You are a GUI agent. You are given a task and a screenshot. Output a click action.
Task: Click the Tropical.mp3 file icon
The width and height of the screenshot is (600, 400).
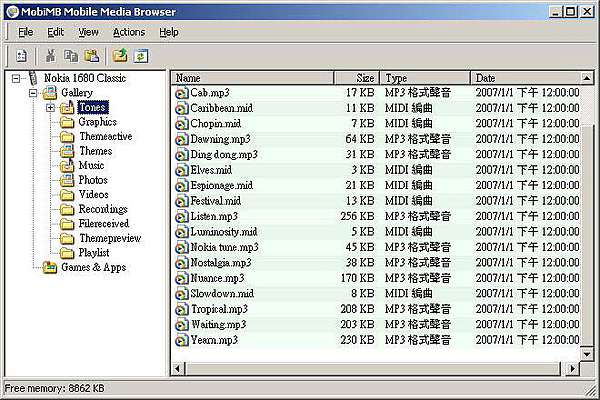[x=181, y=309]
